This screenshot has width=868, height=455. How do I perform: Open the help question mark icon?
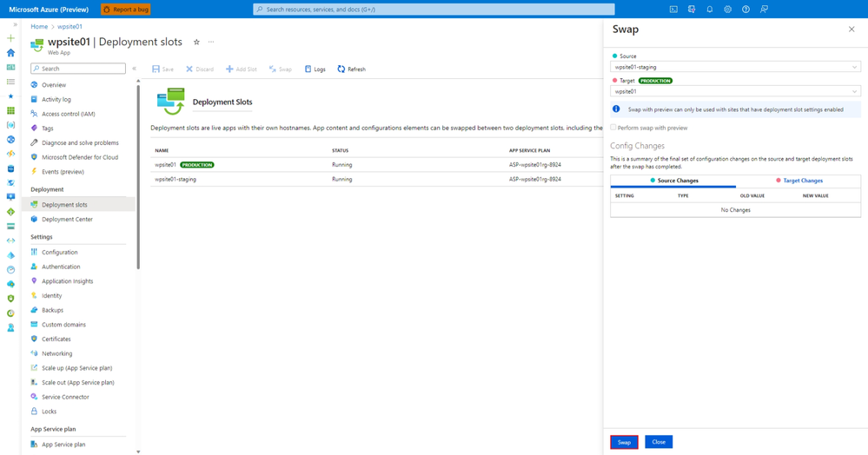pyautogui.click(x=746, y=10)
